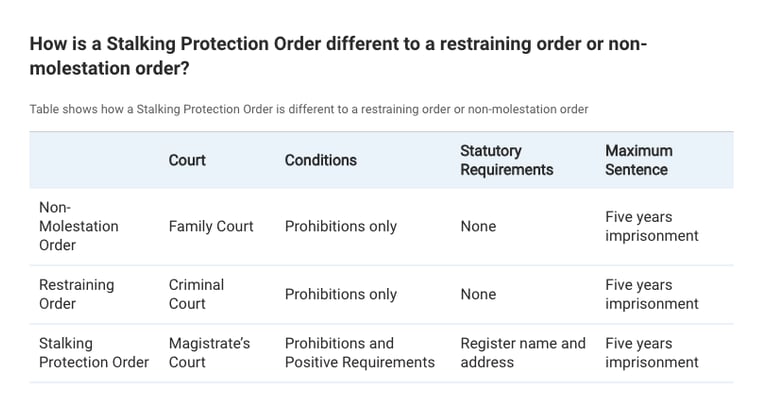Click the Magistrate's Court cell

tap(209, 353)
